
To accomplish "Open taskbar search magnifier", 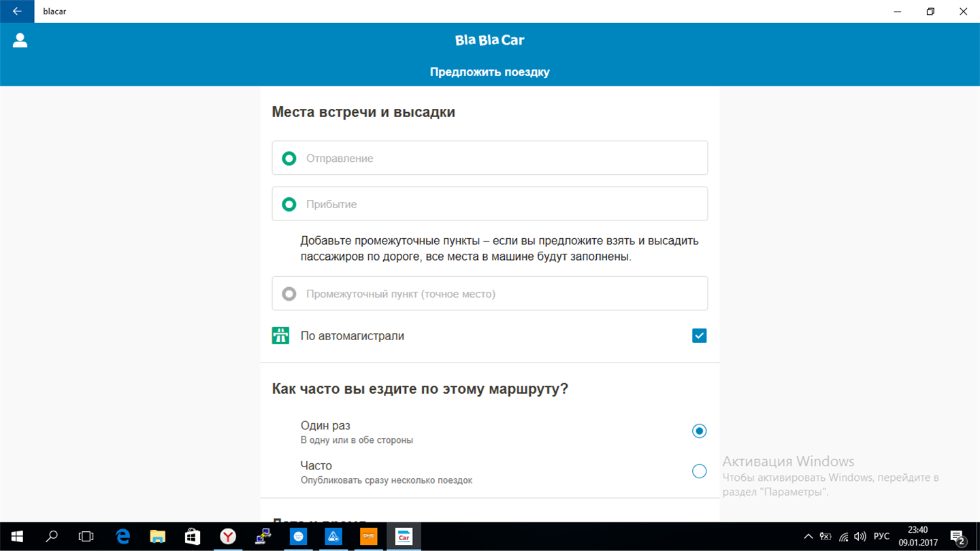I will click(52, 537).
